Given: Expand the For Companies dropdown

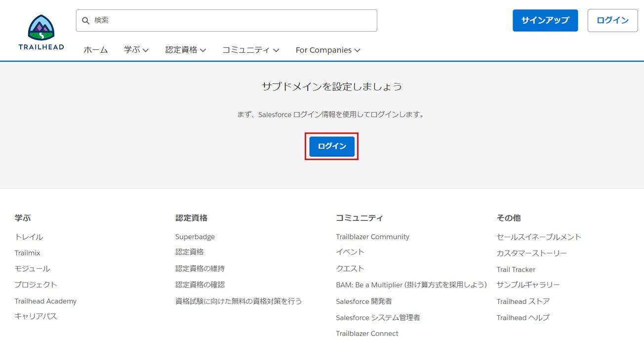Looking at the screenshot, I should 328,50.
